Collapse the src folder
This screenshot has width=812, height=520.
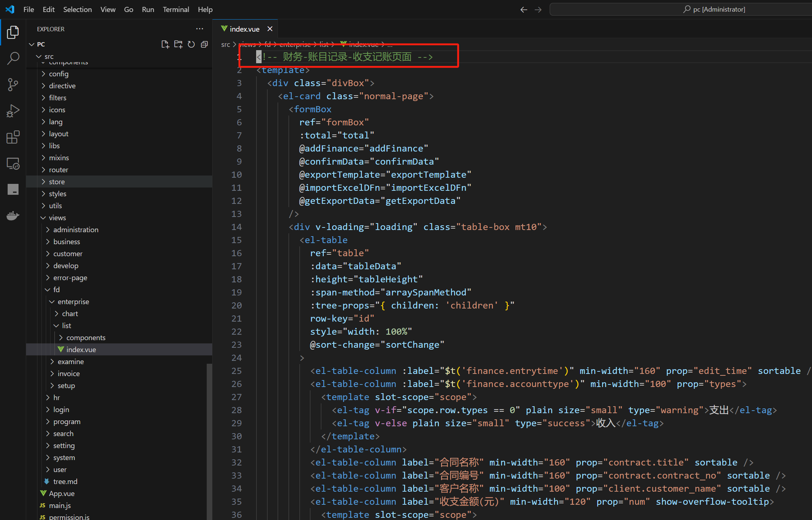pos(119,56)
